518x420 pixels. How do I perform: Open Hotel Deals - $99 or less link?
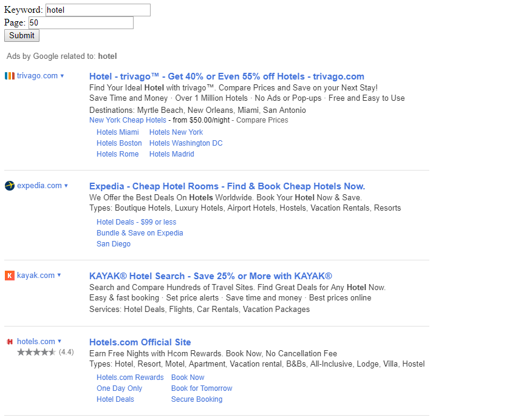point(137,222)
